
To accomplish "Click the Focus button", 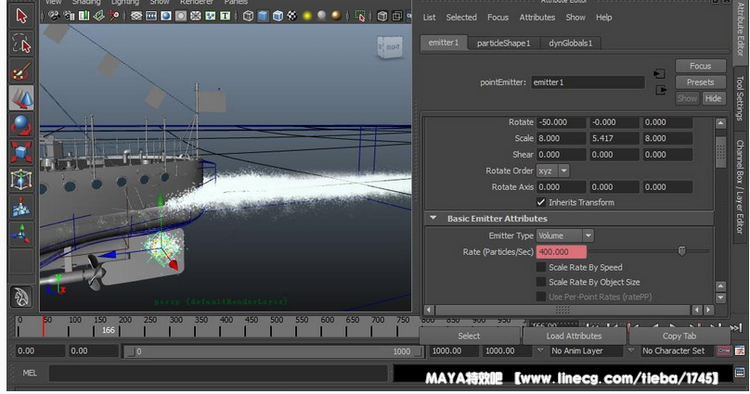I will 700,66.
